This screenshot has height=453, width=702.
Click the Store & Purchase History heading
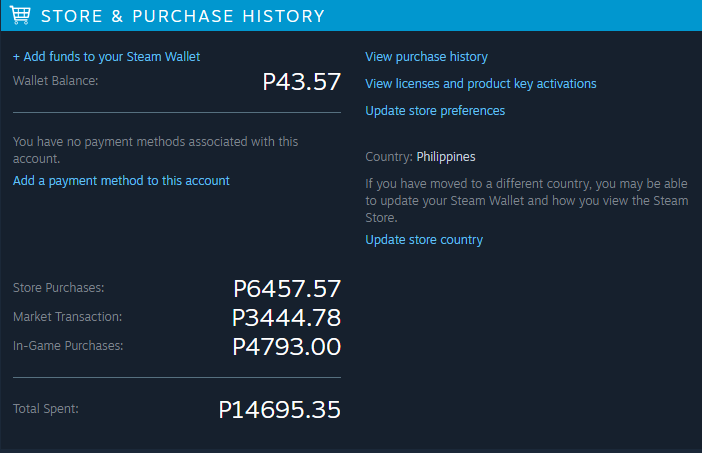183,16
